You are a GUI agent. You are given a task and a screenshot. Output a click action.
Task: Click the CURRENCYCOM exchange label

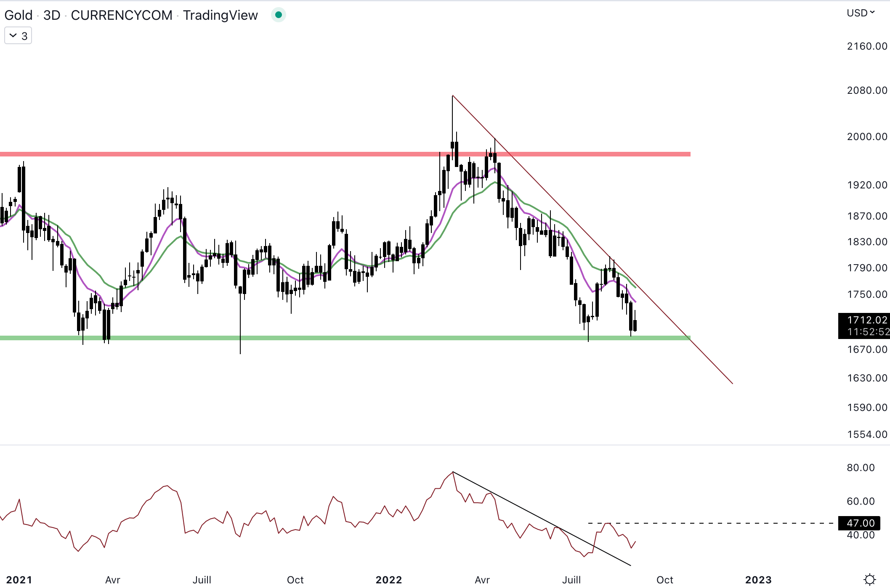point(122,15)
